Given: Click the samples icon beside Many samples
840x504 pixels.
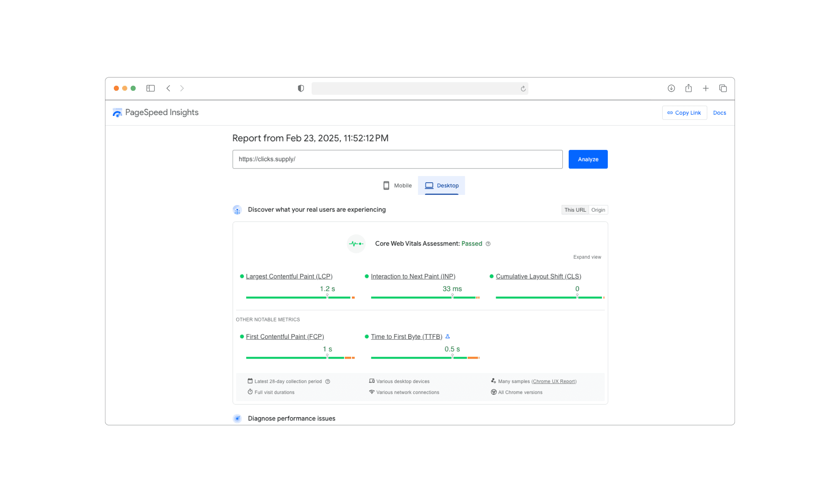Looking at the screenshot, I should [493, 381].
